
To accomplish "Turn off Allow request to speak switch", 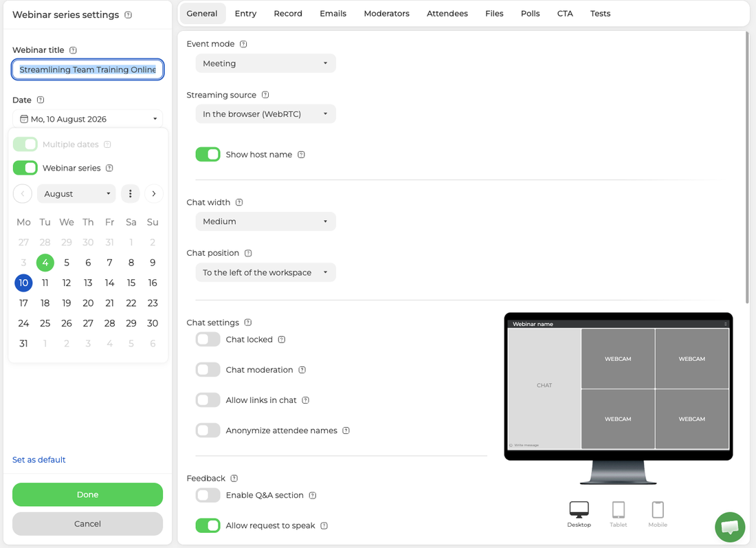I will 208,526.
